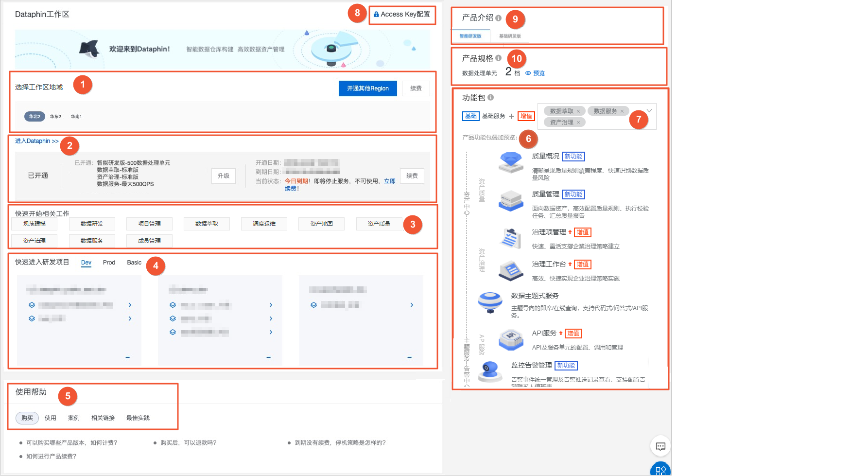Open Access Key配置
The image size is (868, 476).
point(402,15)
